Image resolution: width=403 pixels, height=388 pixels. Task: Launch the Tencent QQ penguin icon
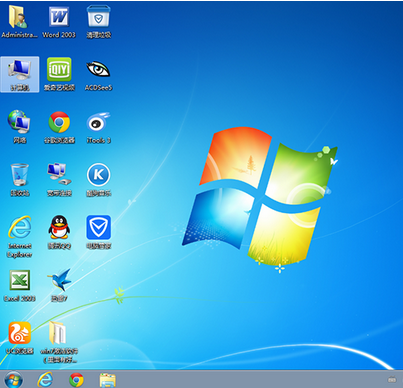(59, 232)
